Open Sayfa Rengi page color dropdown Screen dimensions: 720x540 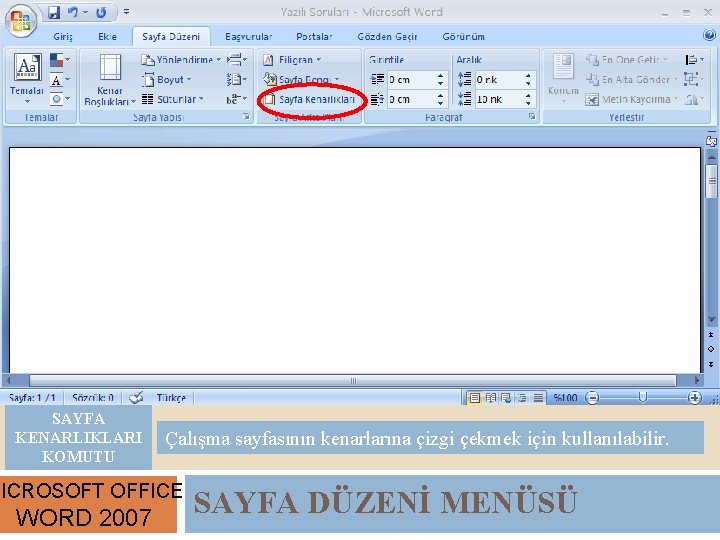pos(301,80)
